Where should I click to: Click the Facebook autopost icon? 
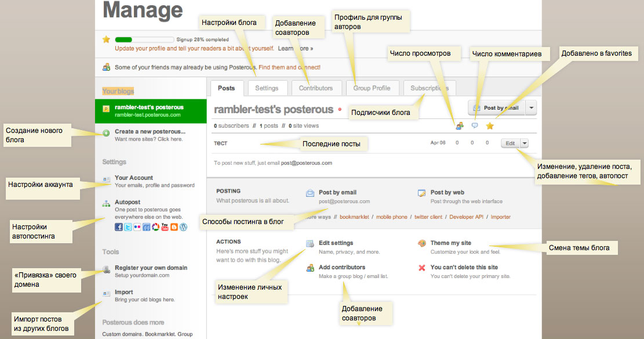click(x=119, y=227)
